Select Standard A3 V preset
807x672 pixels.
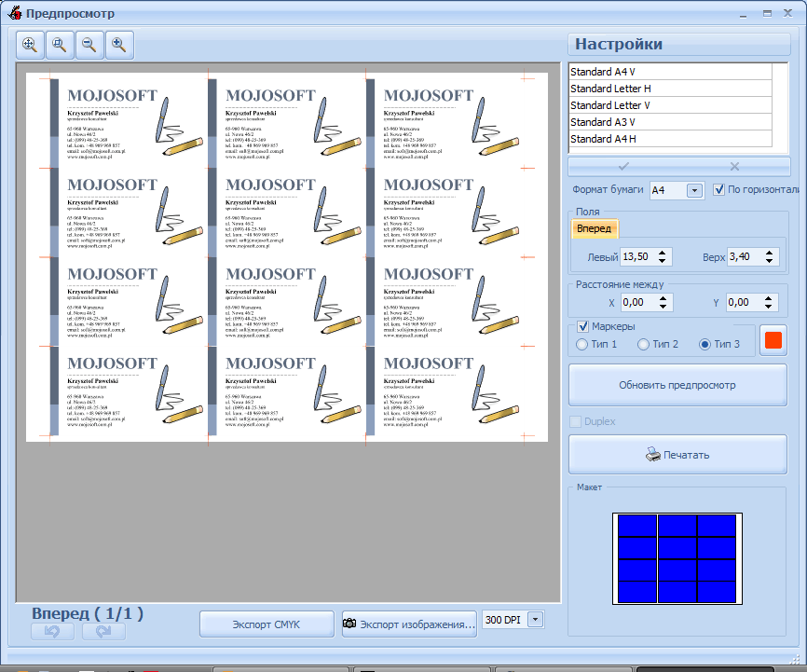click(x=670, y=122)
